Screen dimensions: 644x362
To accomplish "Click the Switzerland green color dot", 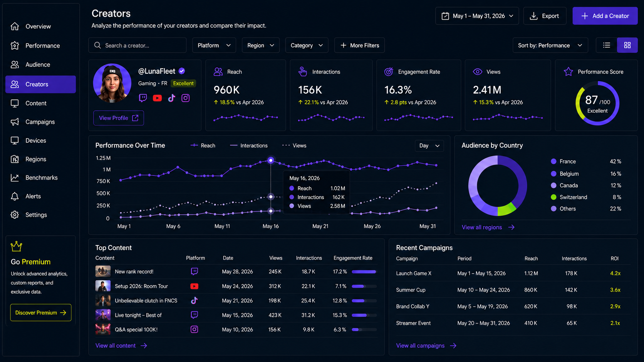I will 553,197.
